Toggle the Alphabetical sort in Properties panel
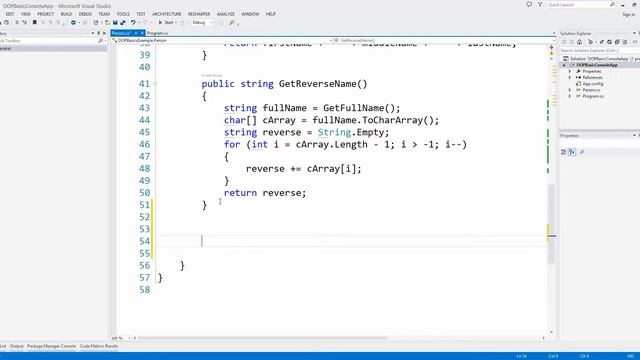 click(x=572, y=152)
